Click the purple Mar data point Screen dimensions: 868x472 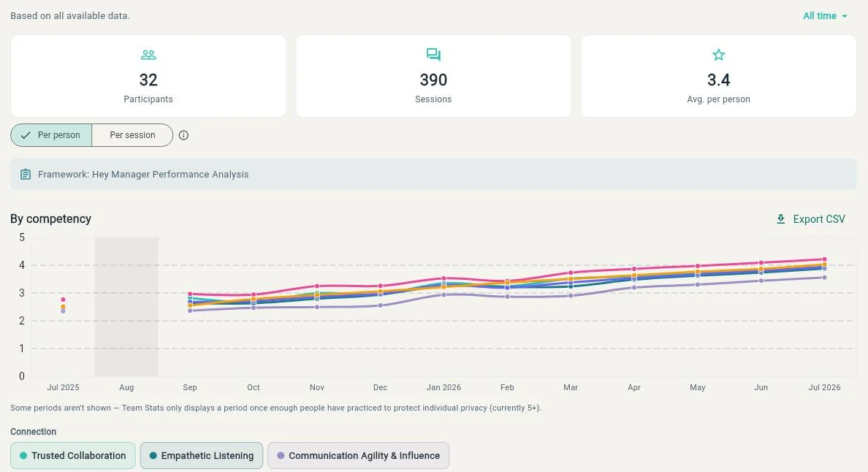tap(571, 295)
